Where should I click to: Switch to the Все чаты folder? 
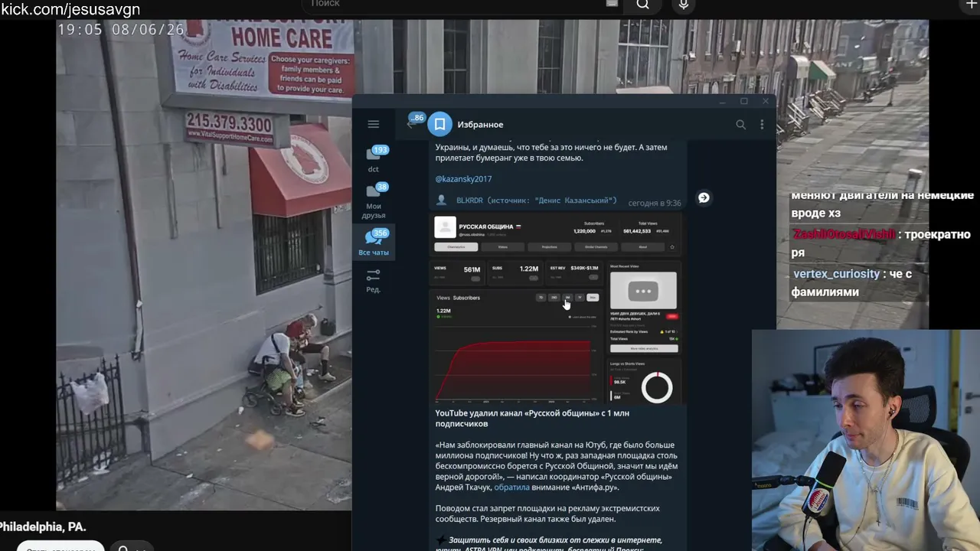tap(374, 243)
